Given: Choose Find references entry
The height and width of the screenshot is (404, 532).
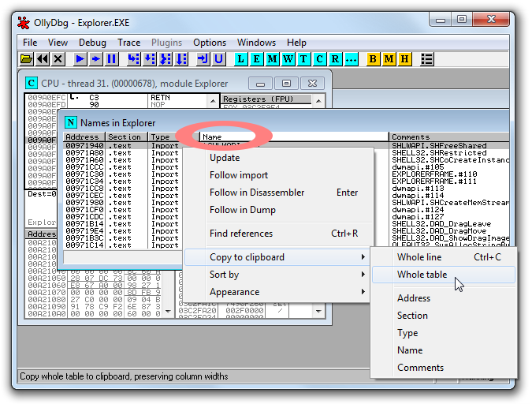Looking at the screenshot, I should point(278,234).
